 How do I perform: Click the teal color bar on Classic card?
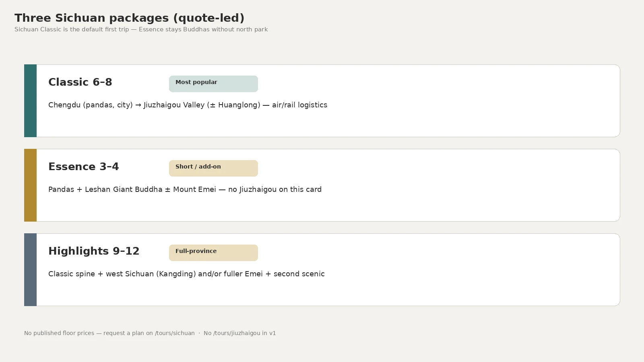pos(30,101)
